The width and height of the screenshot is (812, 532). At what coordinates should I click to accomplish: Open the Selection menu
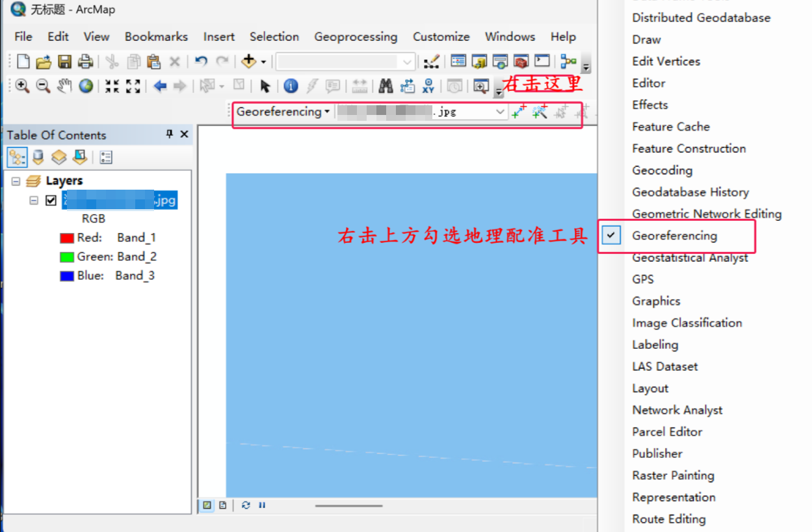click(274, 36)
